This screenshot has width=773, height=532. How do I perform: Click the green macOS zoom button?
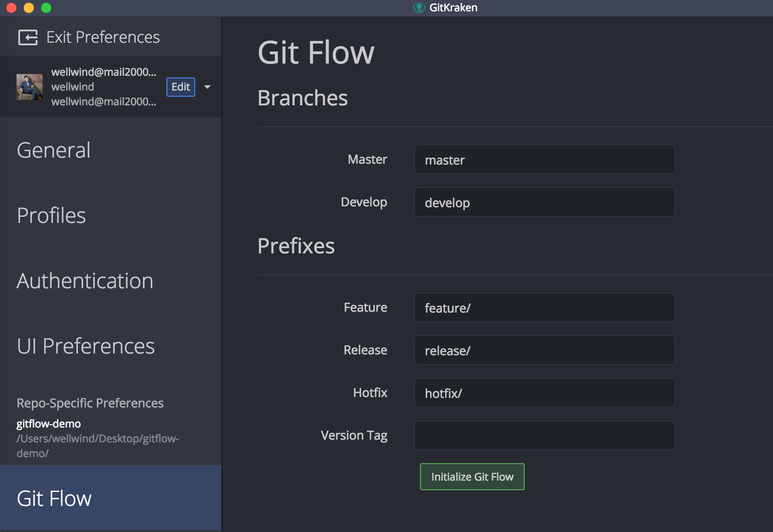46,8
